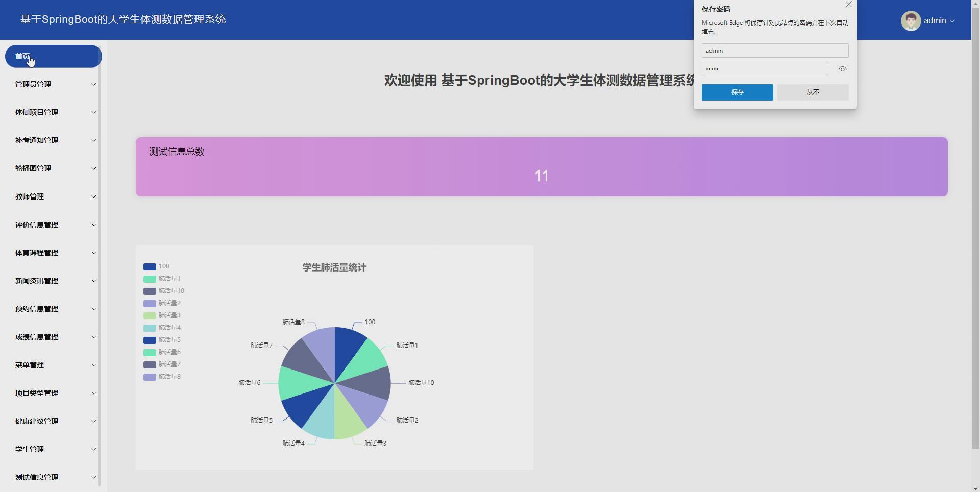Click chevron next to 新闻资讯管理
Viewport: 980px width, 492px height.
94,281
